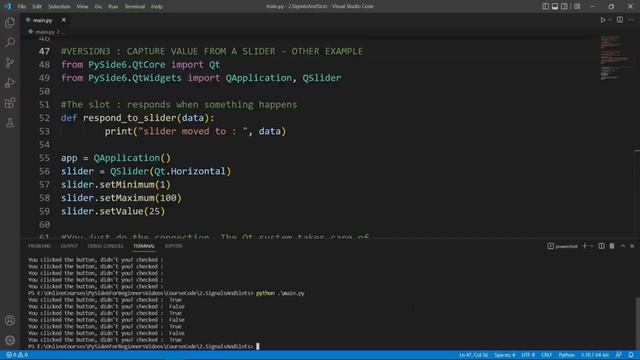Click the terminal prompt cursor line

coord(143,347)
